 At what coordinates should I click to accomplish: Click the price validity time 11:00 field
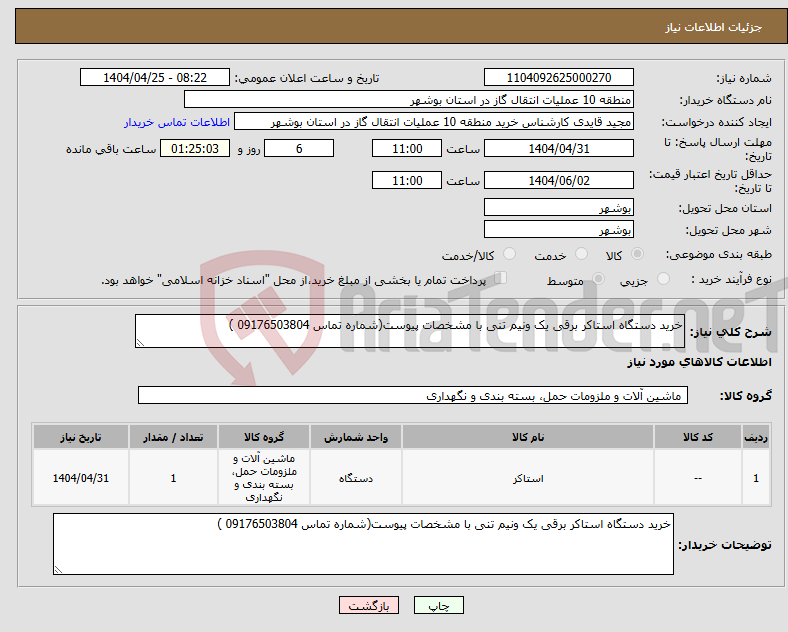407,180
